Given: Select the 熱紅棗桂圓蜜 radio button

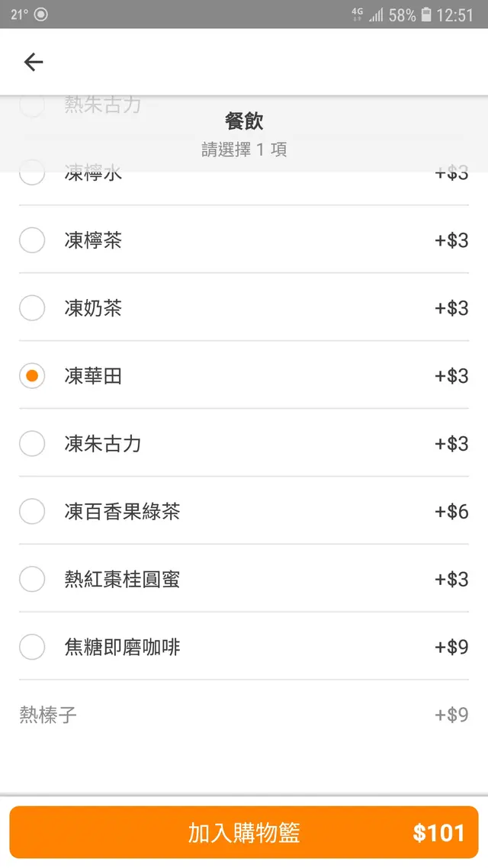Looking at the screenshot, I should pos(32,580).
